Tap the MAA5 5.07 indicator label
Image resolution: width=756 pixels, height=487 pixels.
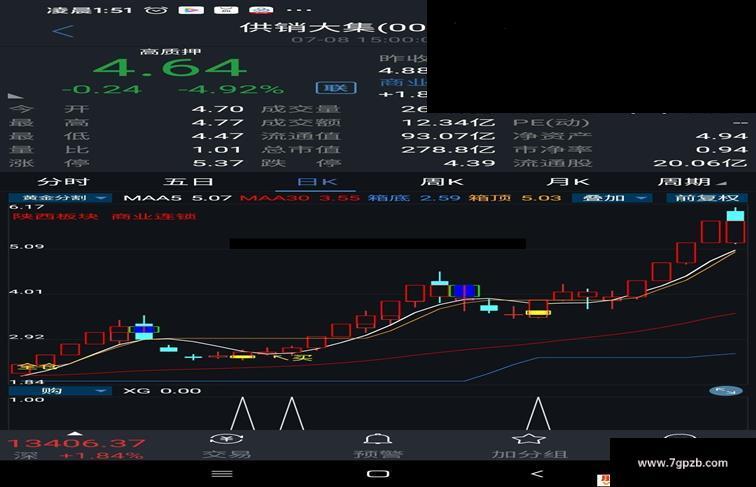point(177,198)
